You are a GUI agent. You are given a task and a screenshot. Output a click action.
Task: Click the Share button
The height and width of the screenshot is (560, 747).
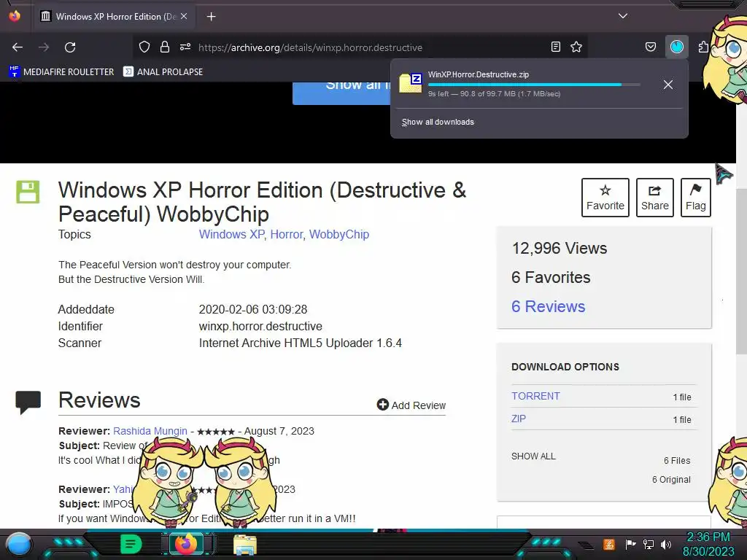coord(654,198)
